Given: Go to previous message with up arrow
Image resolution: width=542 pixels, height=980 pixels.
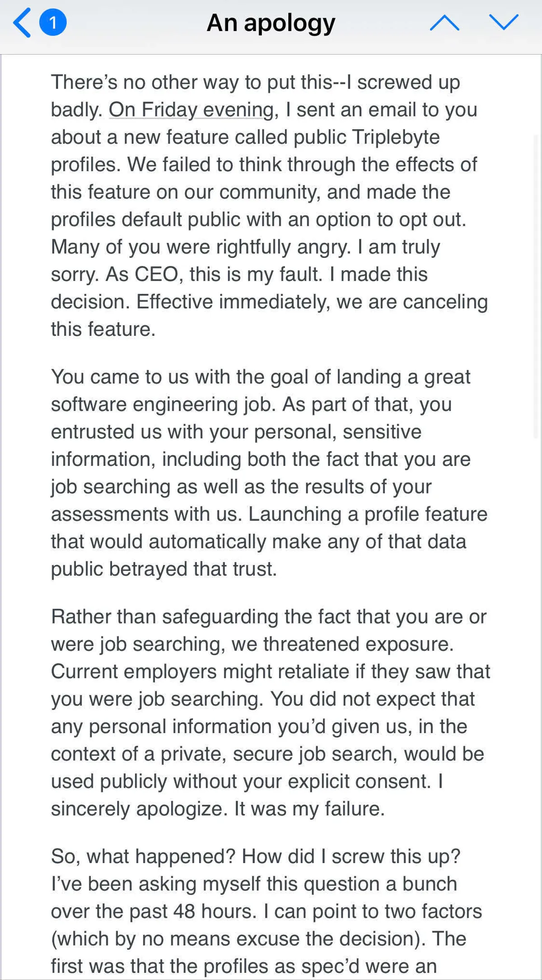Looking at the screenshot, I should (x=444, y=23).
